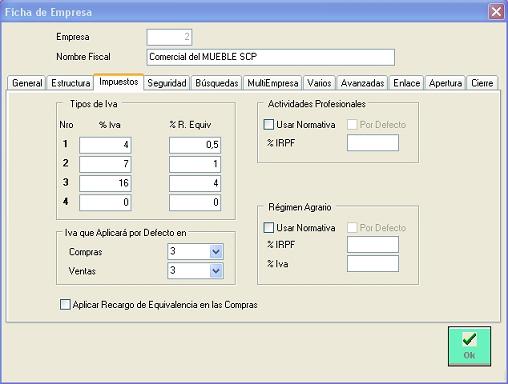Viewport: 508px width, 384px height.
Task: Open the Búsquedas tab
Action: [217, 83]
